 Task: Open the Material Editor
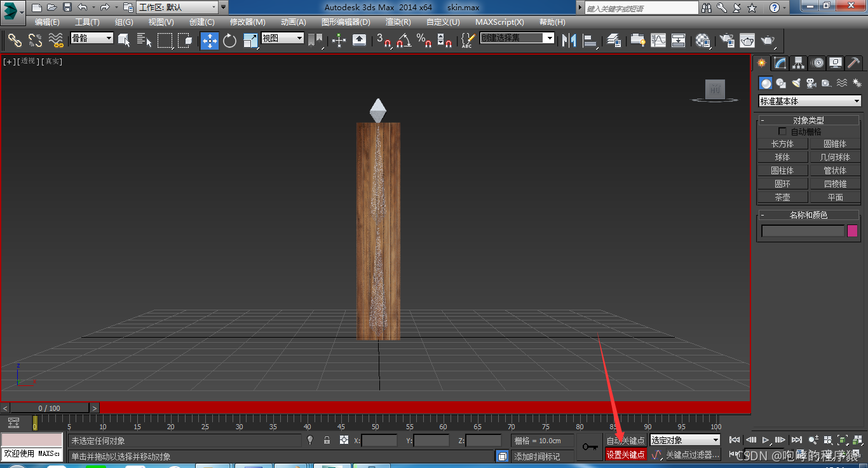(x=703, y=41)
